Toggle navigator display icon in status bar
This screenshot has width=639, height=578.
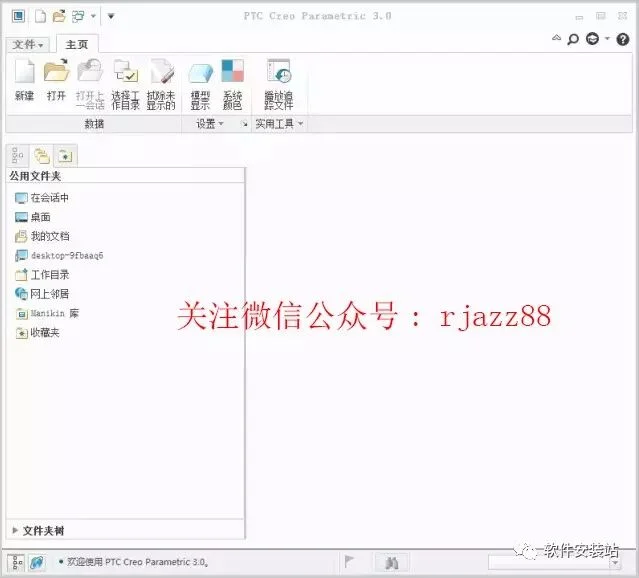[x=16, y=563]
